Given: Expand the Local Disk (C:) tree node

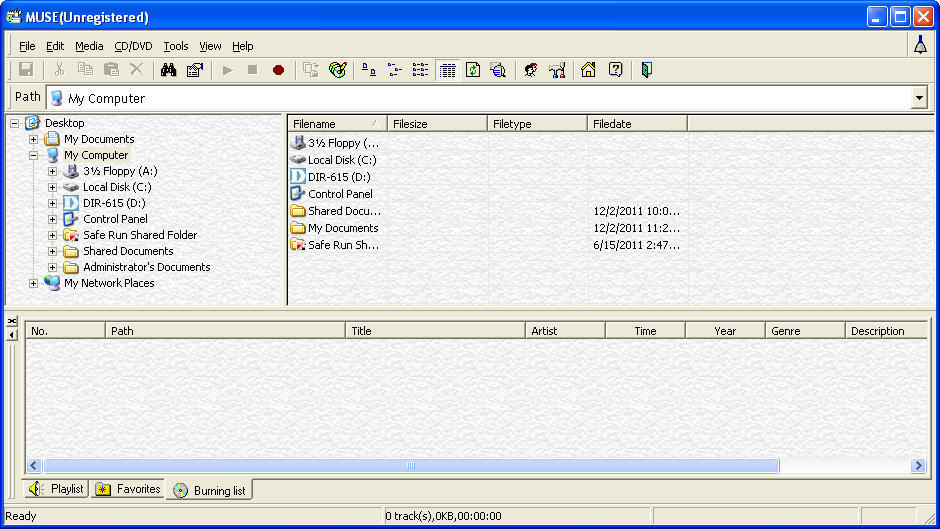Looking at the screenshot, I should (x=53, y=187).
